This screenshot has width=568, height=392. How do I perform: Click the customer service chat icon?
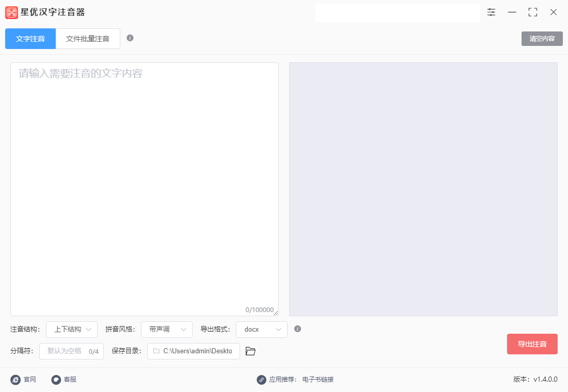pyautogui.click(x=56, y=380)
